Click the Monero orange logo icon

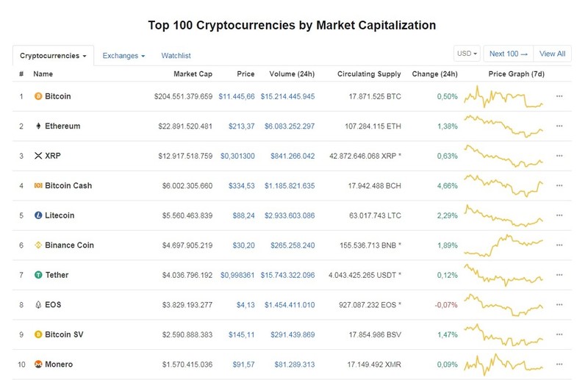(x=38, y=365)
